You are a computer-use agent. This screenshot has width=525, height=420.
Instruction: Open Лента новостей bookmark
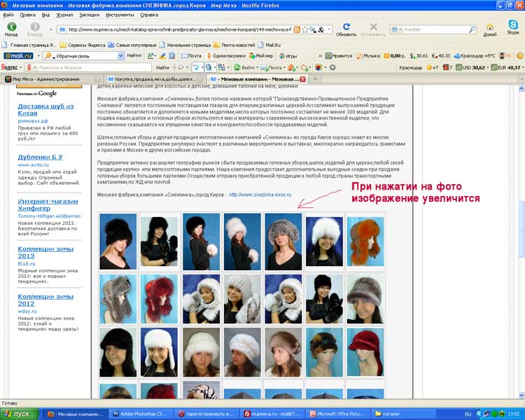[234, 45]
